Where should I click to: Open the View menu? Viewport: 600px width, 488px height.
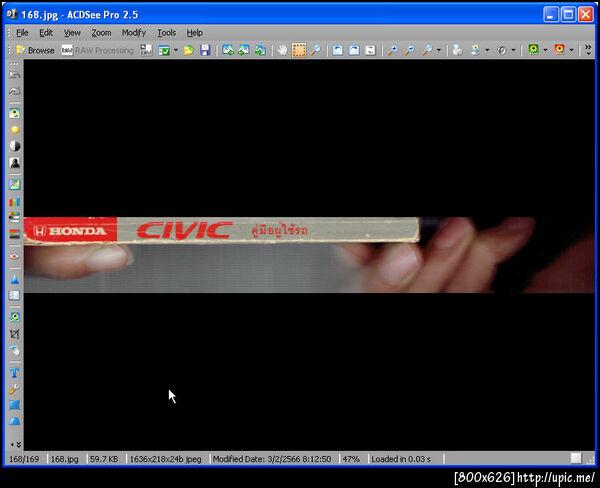point(72,33)
